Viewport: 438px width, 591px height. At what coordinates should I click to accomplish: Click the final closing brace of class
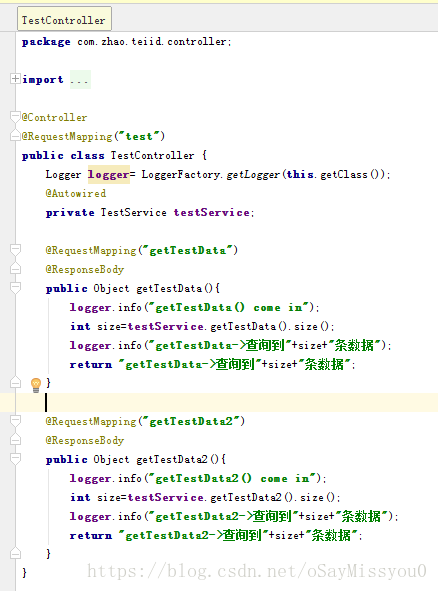24,573
